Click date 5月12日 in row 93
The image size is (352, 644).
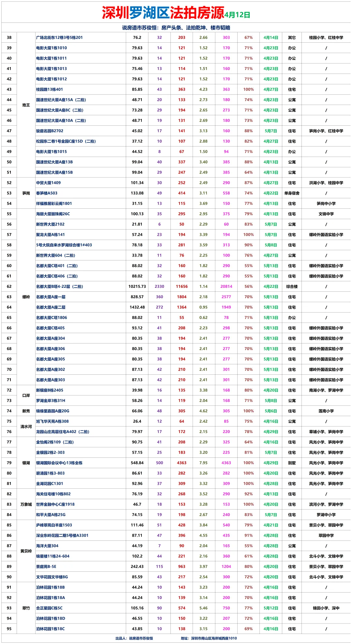tap(271, 608)
